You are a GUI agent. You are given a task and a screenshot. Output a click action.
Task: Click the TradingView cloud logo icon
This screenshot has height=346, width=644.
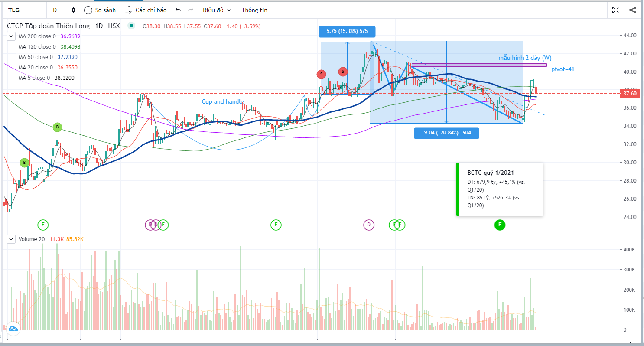point(13,329)
